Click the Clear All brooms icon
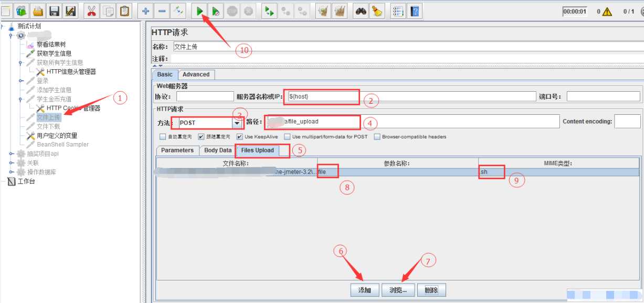 (340, 10)
